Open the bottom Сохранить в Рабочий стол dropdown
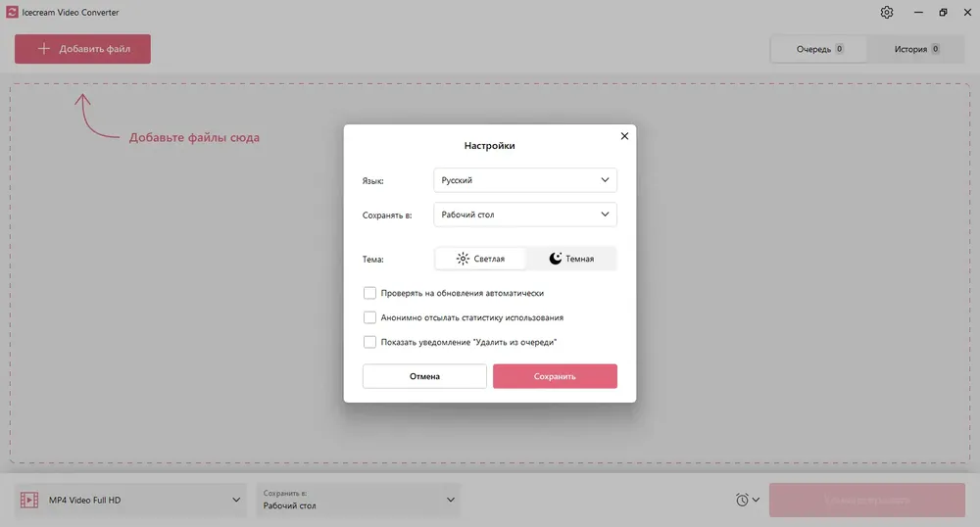Screen dimensions: 980x527 (x=358, y=500)
